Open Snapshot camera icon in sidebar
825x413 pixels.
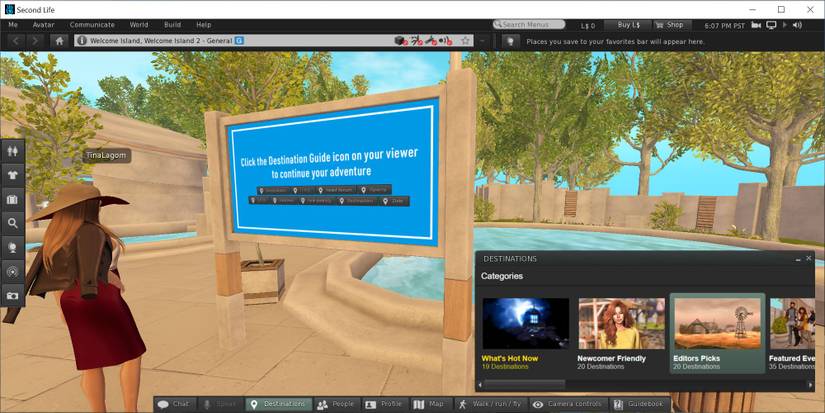[x=13, y=296]
